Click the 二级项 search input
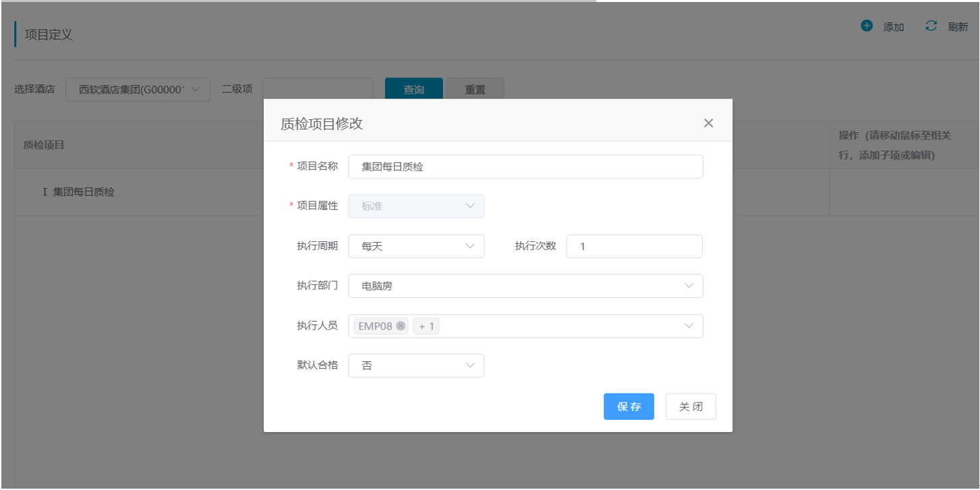This screenshot has height=490, width=980. (x=318, y=89)
